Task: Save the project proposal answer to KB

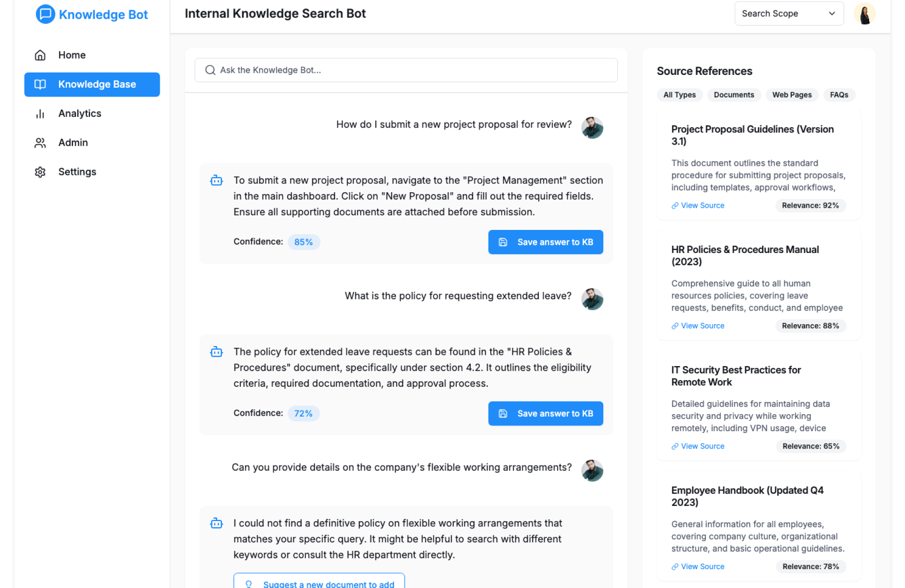Action: click(x=545, y=242)
